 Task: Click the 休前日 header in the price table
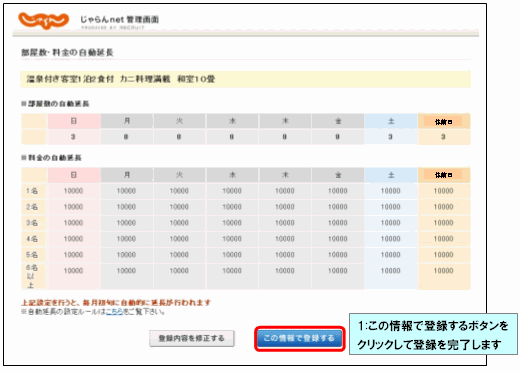click(x=444, y=175)
